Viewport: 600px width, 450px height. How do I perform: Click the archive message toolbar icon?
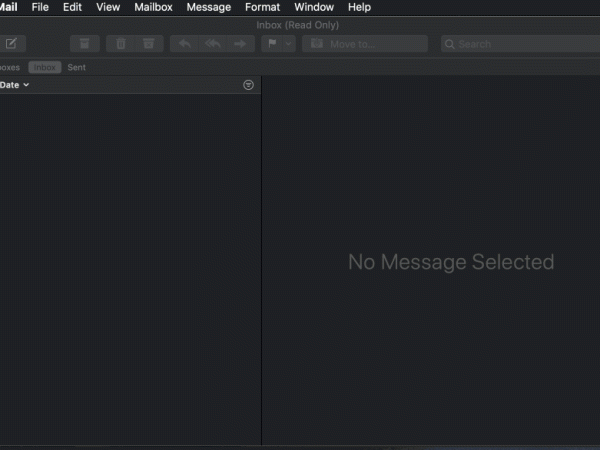(x=85, y=44)
